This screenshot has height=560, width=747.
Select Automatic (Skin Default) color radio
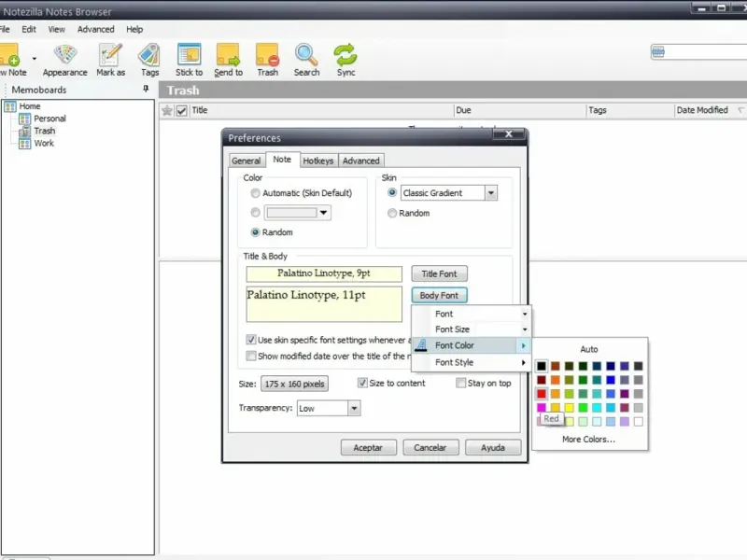coord(255,193)
